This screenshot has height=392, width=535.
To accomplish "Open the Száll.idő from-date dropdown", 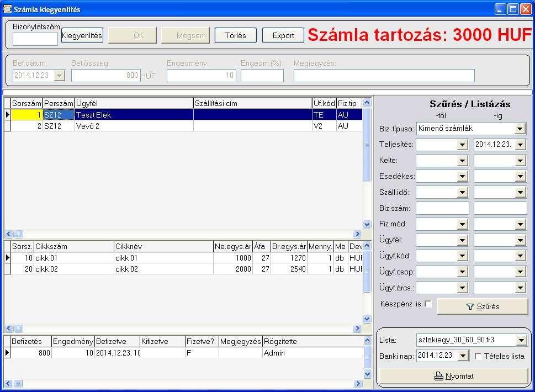I will coord(462,193).
